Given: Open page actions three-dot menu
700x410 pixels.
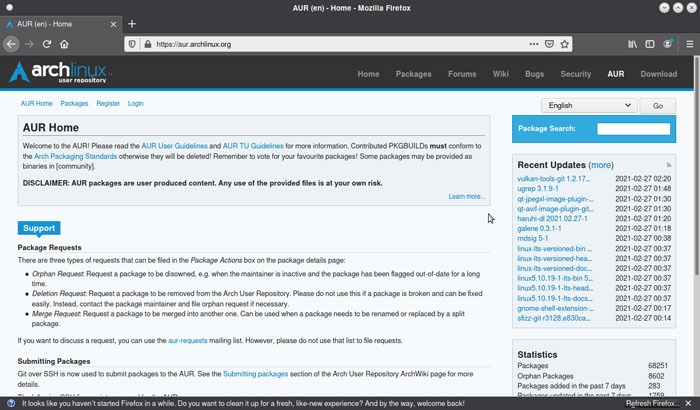Looking at the screenshot, I should pyautogui.click(x=534, y=44).
